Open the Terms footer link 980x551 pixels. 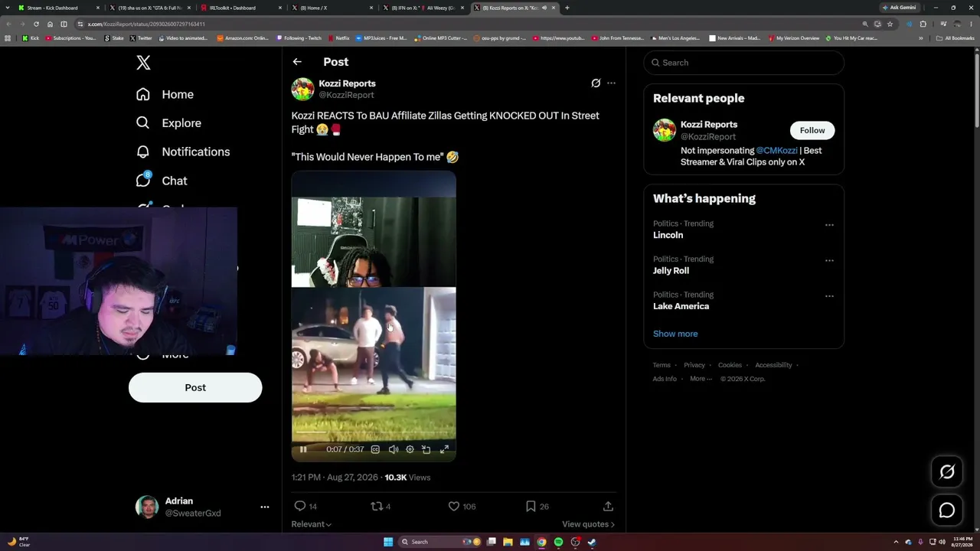tap(661, 365)
